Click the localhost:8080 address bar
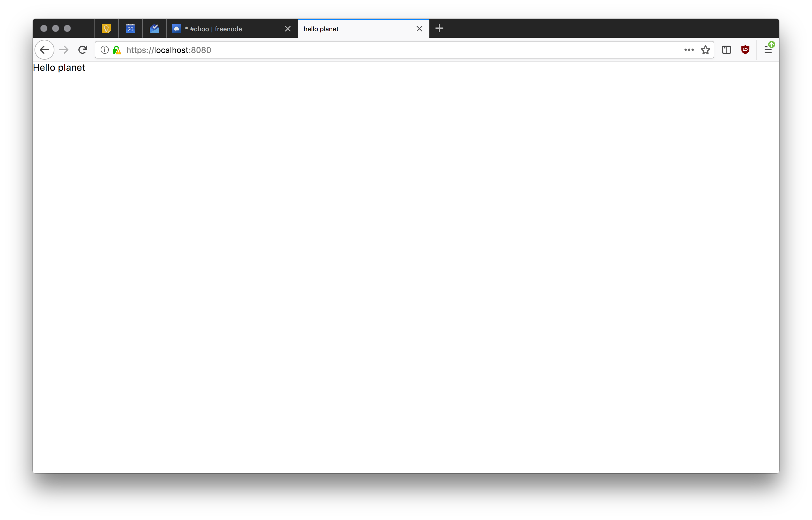Image resolution: width=812 pixels, height=520 pixels. 371,50
